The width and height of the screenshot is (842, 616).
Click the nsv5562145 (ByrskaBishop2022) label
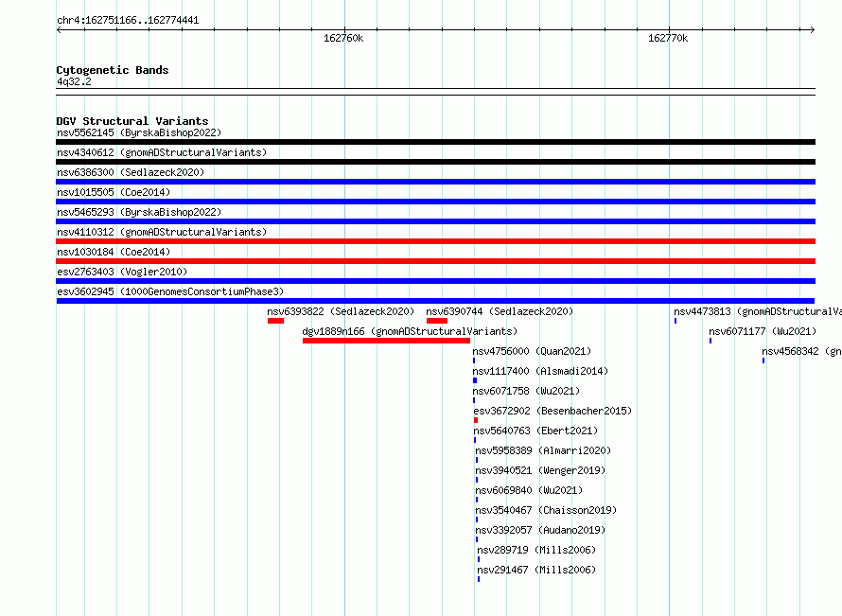pyautogui.click(x=139, y=132)
